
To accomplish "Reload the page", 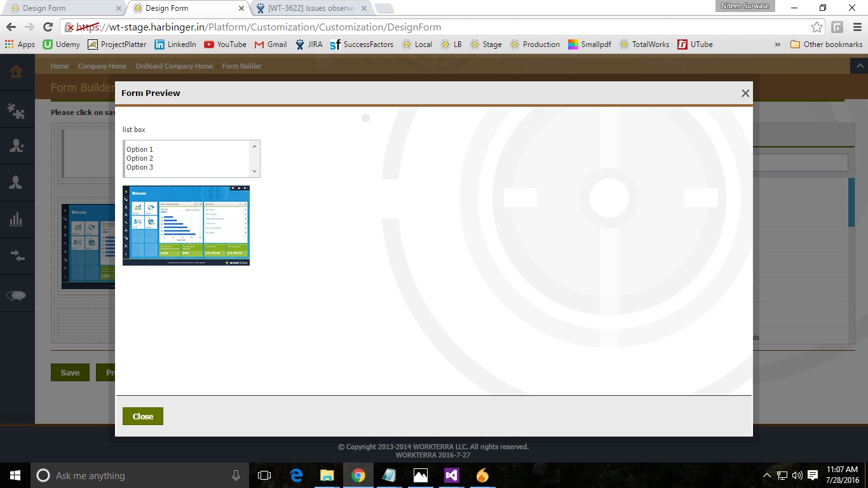I will [48, 27].
